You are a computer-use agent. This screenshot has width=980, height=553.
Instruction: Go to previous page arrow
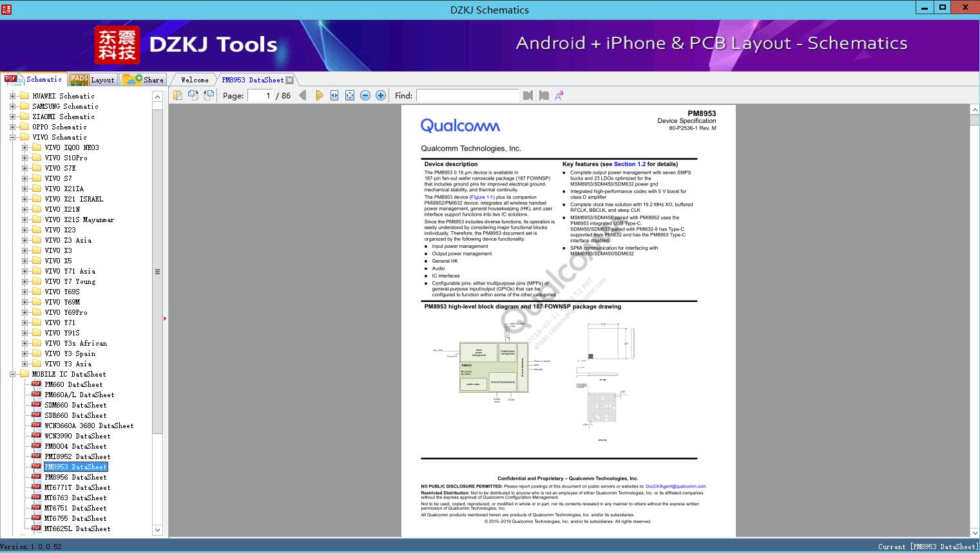303,95
